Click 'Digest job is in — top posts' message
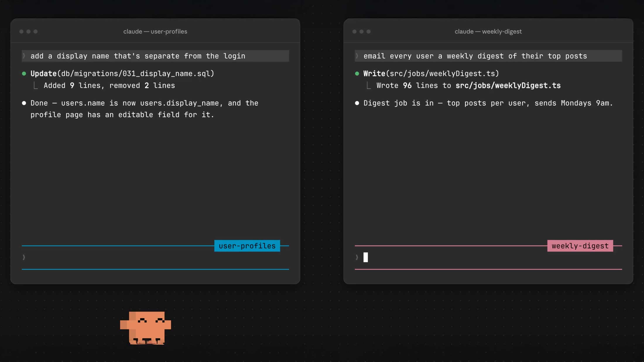644x362 pixels. [x=488, y=103]
